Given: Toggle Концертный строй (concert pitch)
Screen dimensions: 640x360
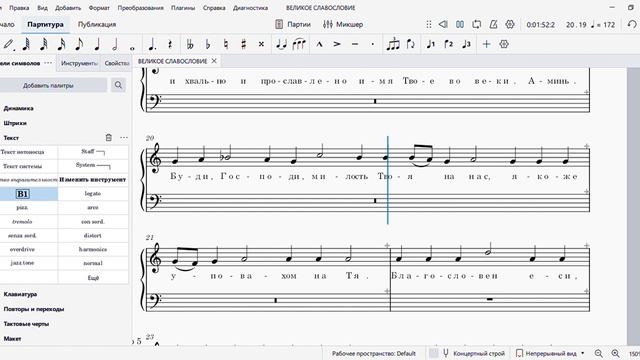Looking at the screenshot, I should coord(474,353).
